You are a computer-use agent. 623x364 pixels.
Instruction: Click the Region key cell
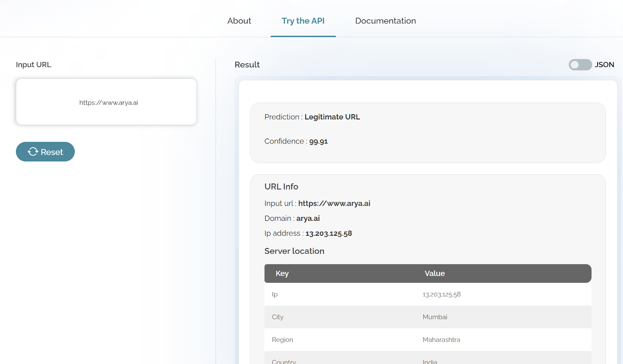(x=282, y=339)
